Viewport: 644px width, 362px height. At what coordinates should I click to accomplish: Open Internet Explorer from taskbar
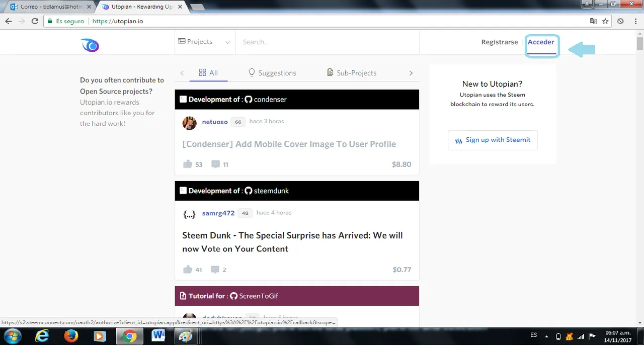pos(42,336)
